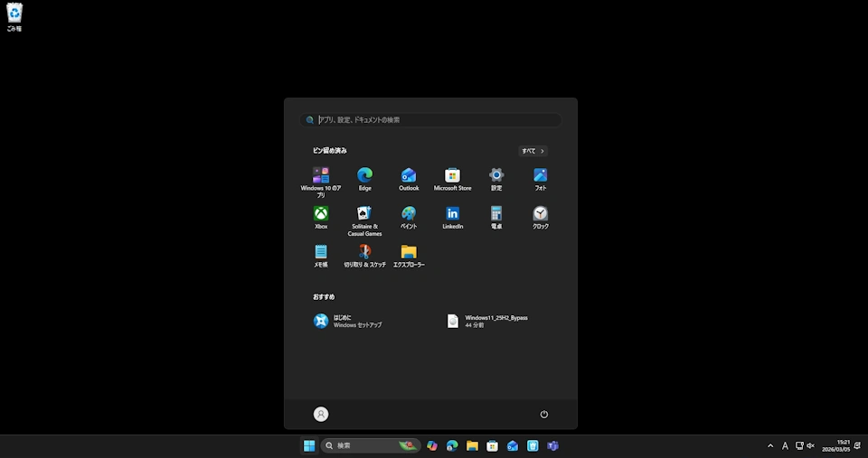Screen dimensions: 868x458
Task: Open LinkedIn pinned app
Action: click(x=452, y=218)
